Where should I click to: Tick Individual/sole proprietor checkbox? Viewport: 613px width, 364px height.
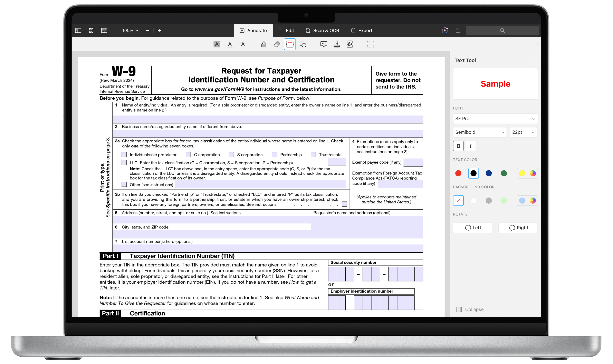point(124,154)
